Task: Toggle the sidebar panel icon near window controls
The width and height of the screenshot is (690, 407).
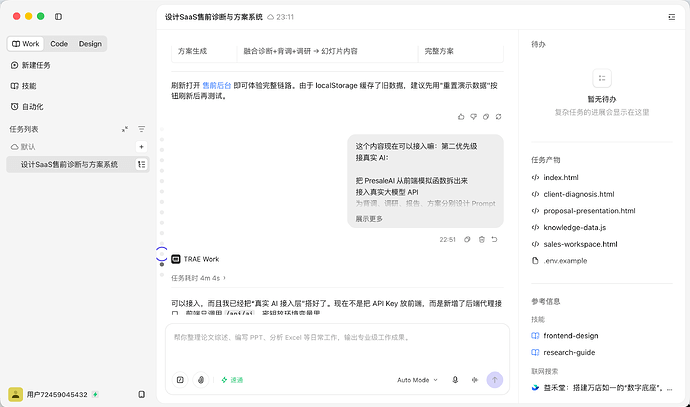Action: (x=58, y=16)
